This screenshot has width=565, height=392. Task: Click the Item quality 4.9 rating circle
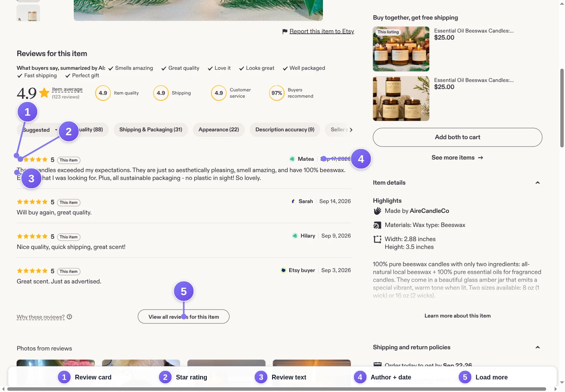click(103, 93)
